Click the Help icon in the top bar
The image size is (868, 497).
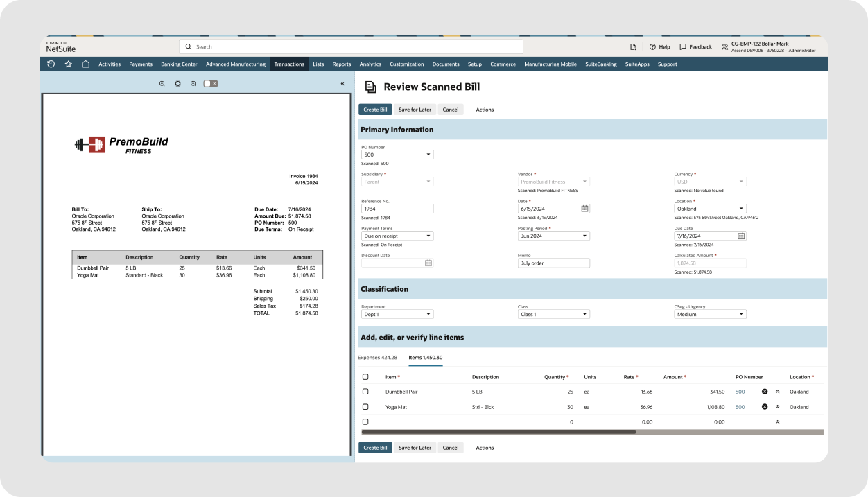(x=659, y=46)
